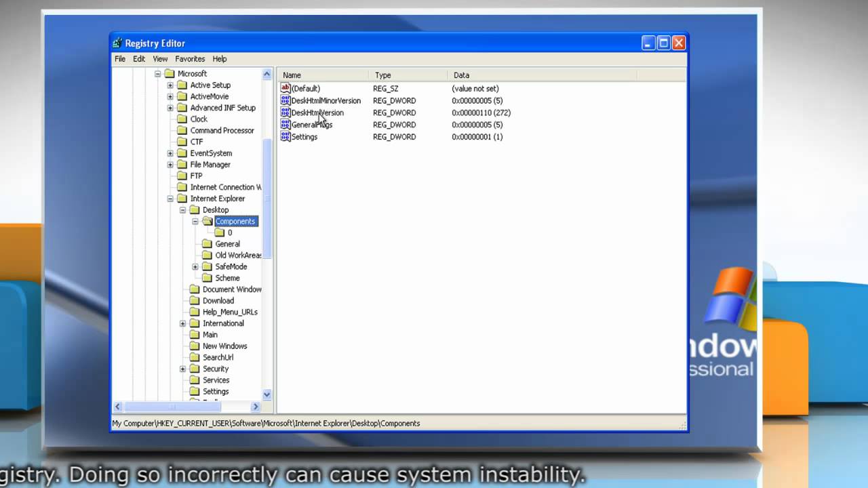Click the New Windows folder icon
868x488 pixels.
(x=195, y=346)
